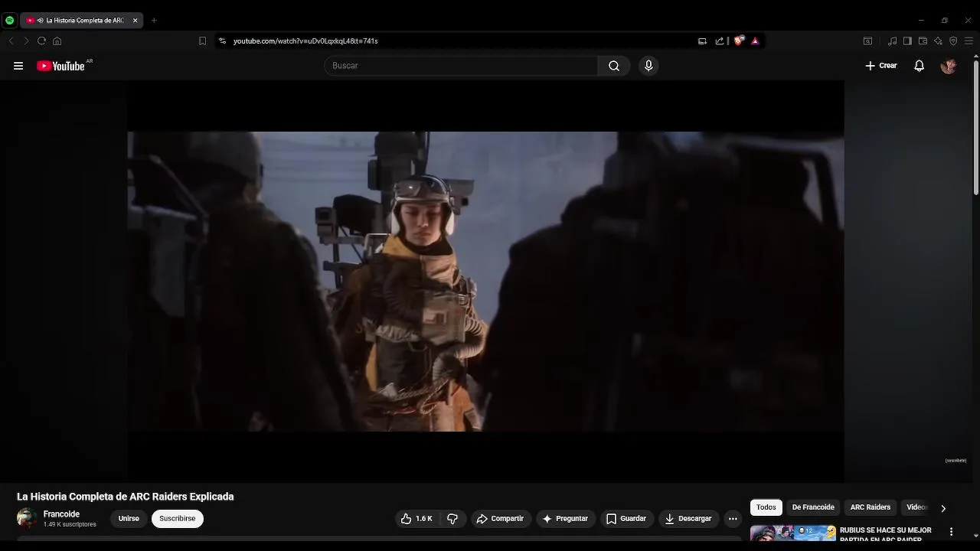Open the browser main menu
The height and width of the screenshot is (551, 980).
tap(969, 41)
